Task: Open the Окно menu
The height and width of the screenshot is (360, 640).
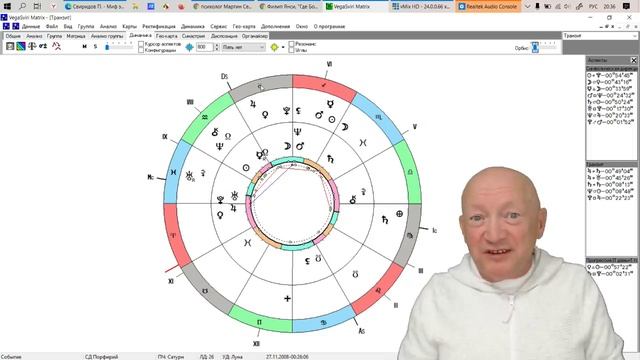Action: [302, 27]
